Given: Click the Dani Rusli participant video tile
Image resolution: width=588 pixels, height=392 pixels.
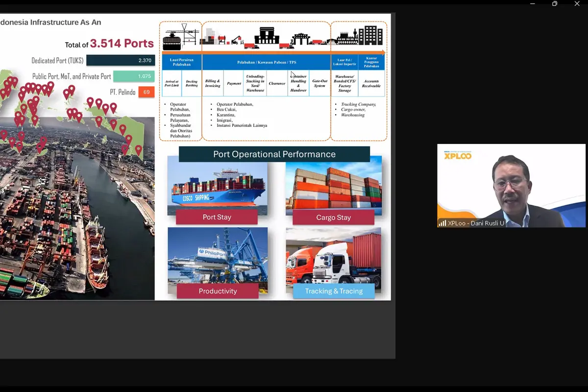Looking at the screenshot, I should [x=511, y=186].
